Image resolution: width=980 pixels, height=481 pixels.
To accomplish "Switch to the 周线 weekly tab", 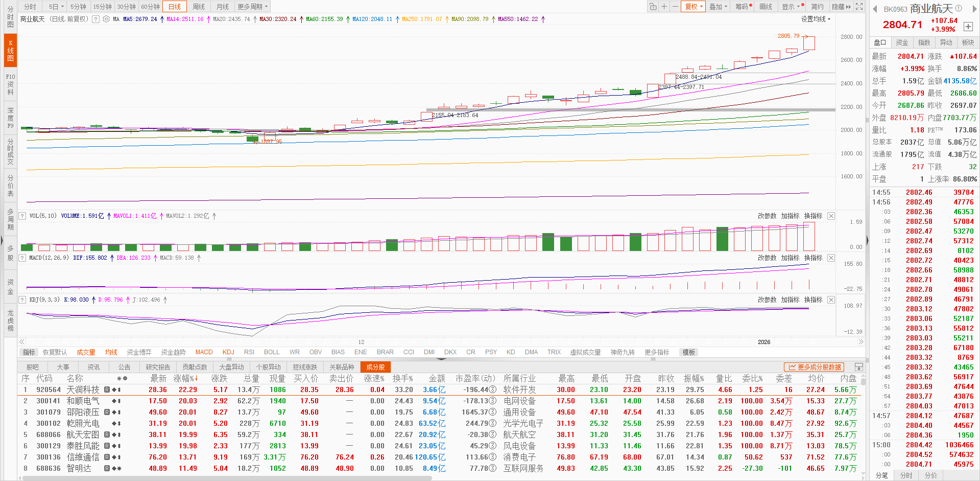I will [x=199, y=7].
